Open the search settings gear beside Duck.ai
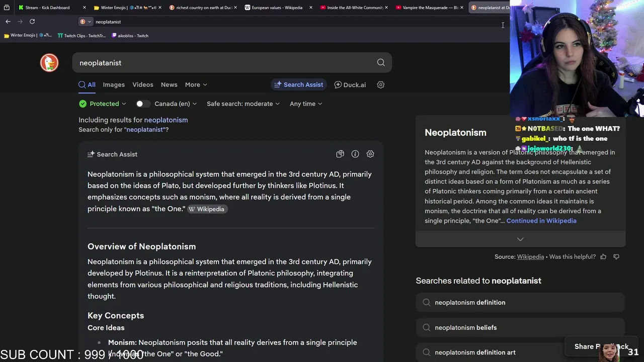 pos(381,84)
